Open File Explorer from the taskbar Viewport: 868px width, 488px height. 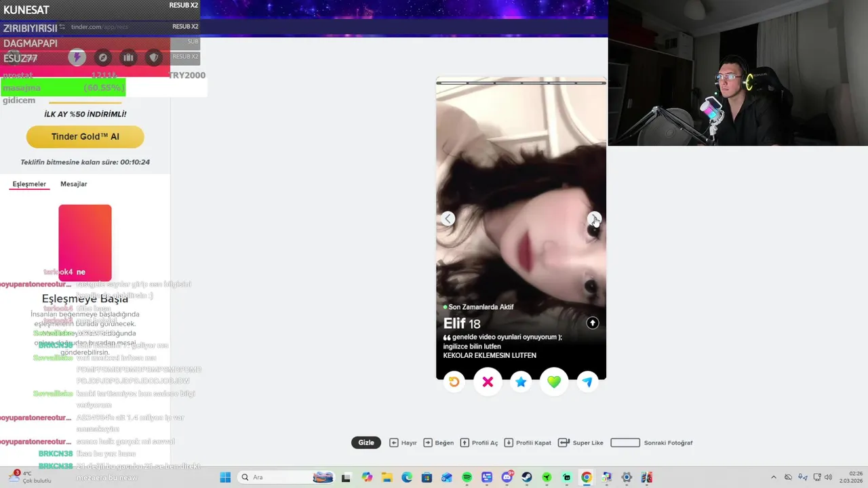387,477
